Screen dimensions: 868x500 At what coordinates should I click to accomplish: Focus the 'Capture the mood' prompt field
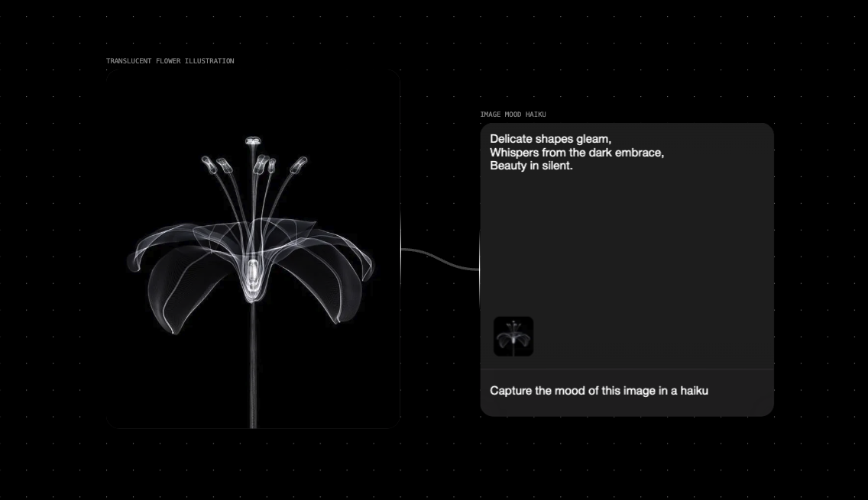[627, 392]
